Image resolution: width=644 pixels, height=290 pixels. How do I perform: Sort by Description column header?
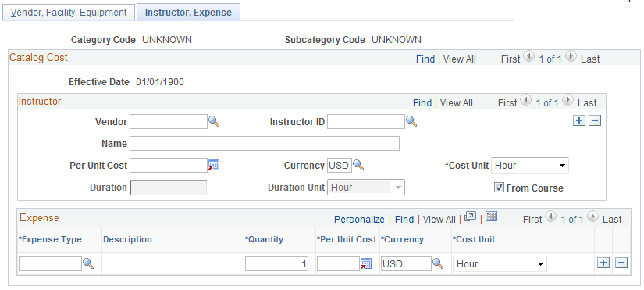click(127, 239)
